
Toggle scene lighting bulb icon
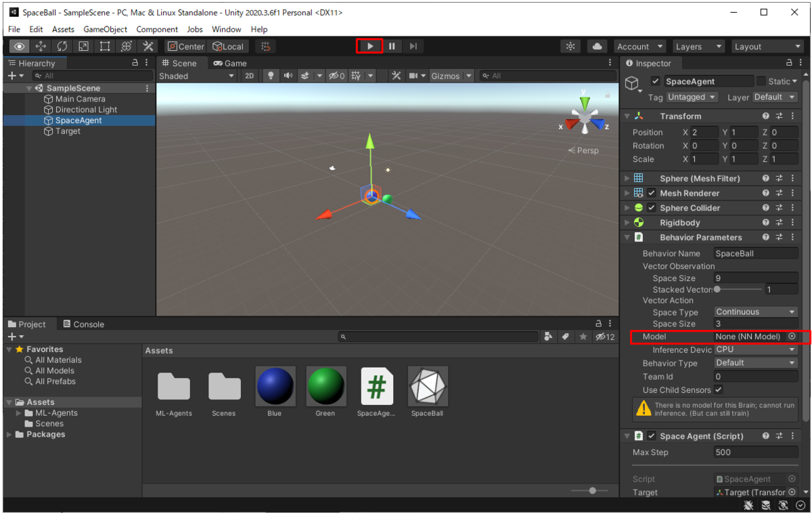[271, 76]
